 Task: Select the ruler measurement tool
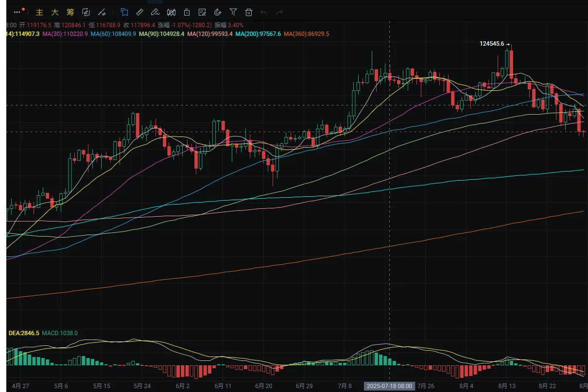pyautogui.click(x=139, y=12)
